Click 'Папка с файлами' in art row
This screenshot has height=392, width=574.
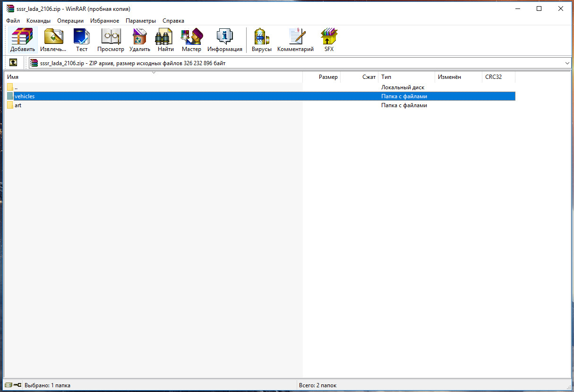(404, 105)
